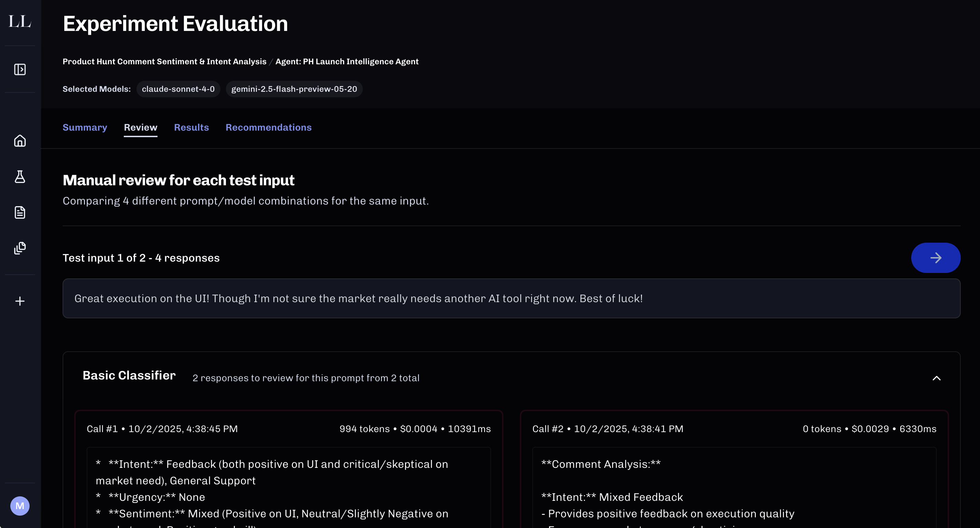Click the LL logo in sidebar
Image resolution: width=980 pixels, height=528 pixels.
(x=20, y=22)
